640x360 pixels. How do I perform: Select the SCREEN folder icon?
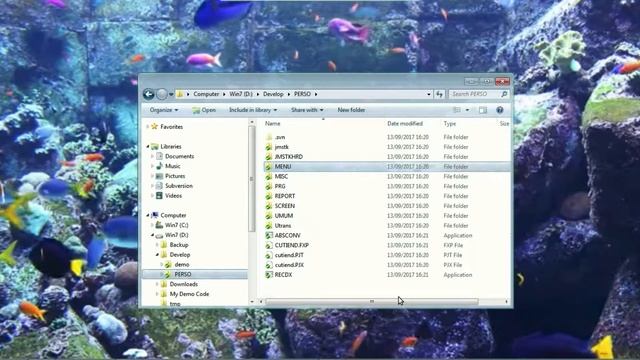[x=269, y=206]
